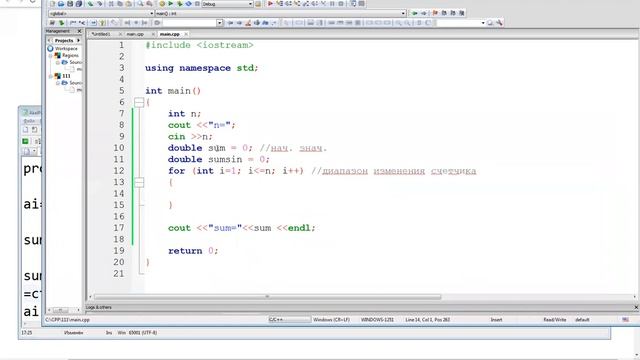
Task: Click the flag icon at status bar end
Action: click(625, 320)
